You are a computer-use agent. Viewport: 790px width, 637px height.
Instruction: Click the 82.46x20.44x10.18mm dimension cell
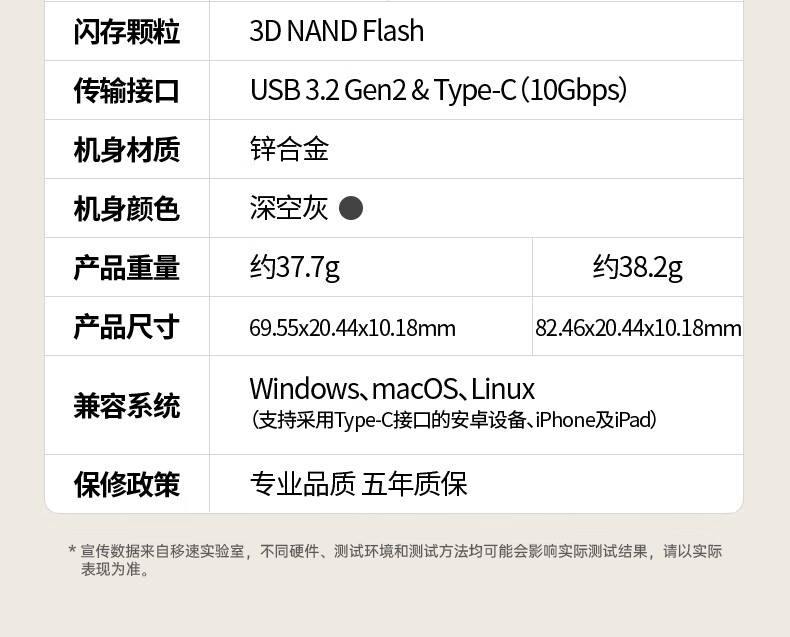click(x=638, y=328)
